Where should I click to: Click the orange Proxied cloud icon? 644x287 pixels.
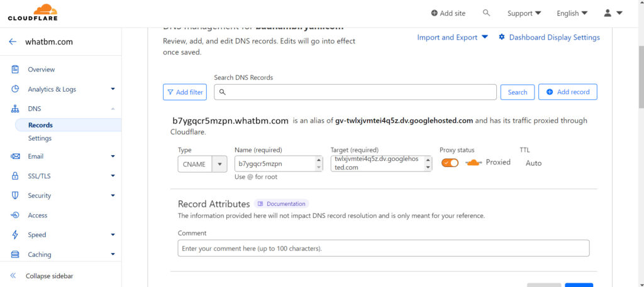click(474, 163)
